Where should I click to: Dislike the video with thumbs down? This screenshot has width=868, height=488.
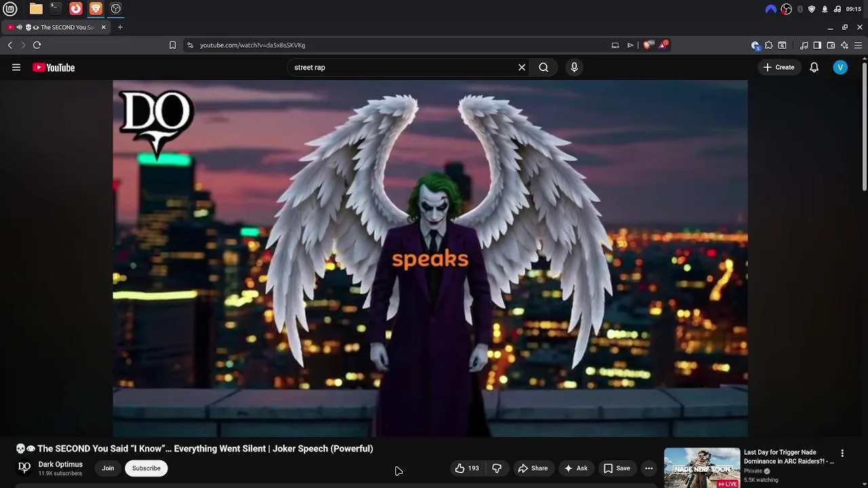pos(497,468)
